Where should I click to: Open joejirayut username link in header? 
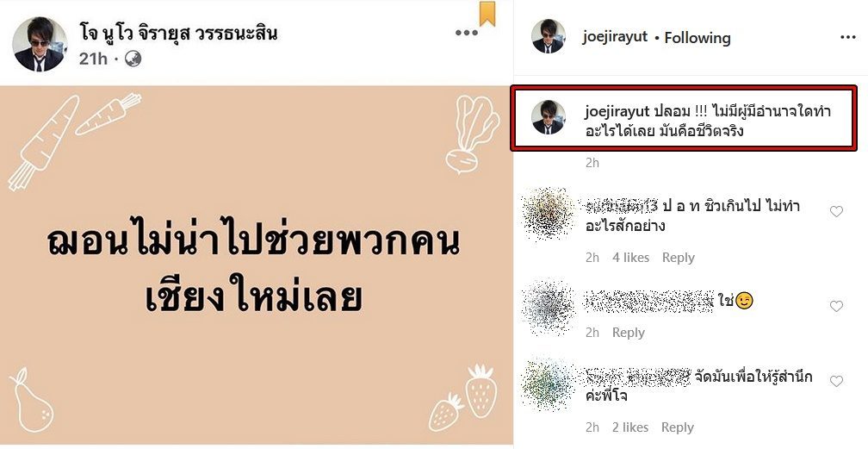pos(615,38)
